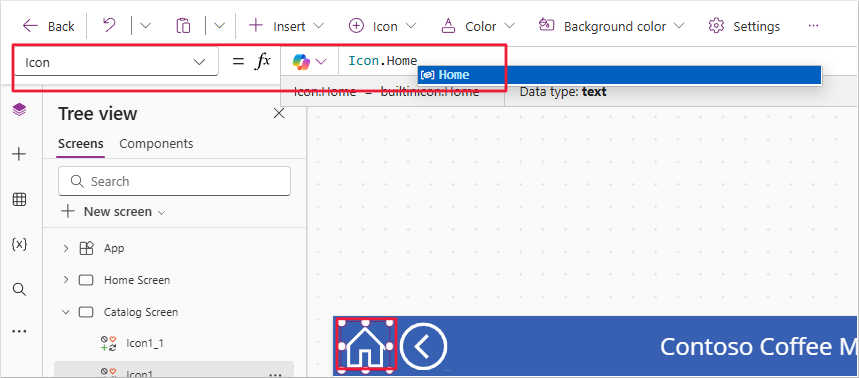Close the Tree view panel
The height and width of the screenshot is (378, 859).
(x=279, y=113)
